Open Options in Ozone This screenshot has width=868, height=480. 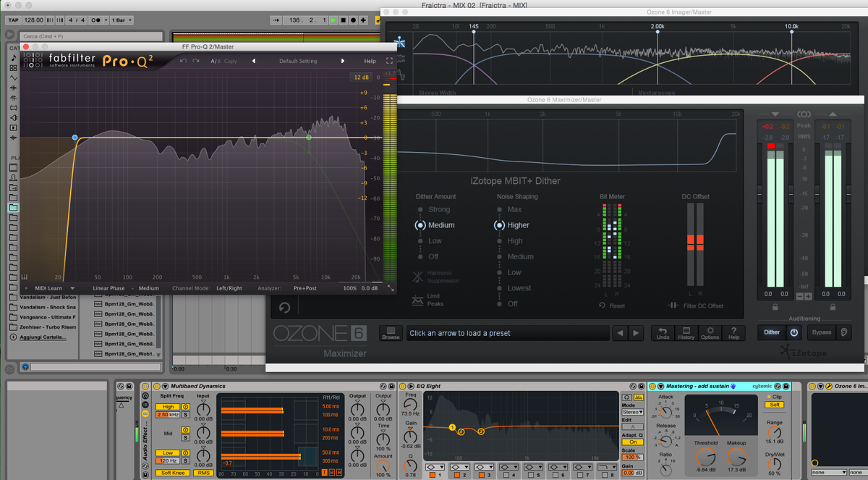tap(710, 333)
